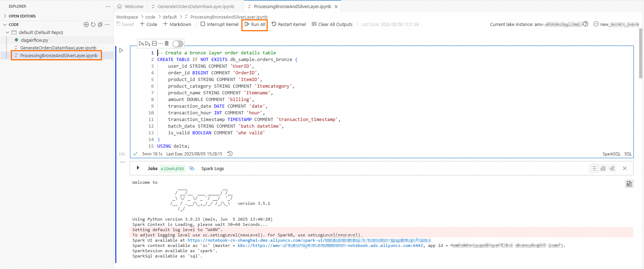Switch Jobs panel to bar chart view
The image size is (644, 269).
click(603, 168)
